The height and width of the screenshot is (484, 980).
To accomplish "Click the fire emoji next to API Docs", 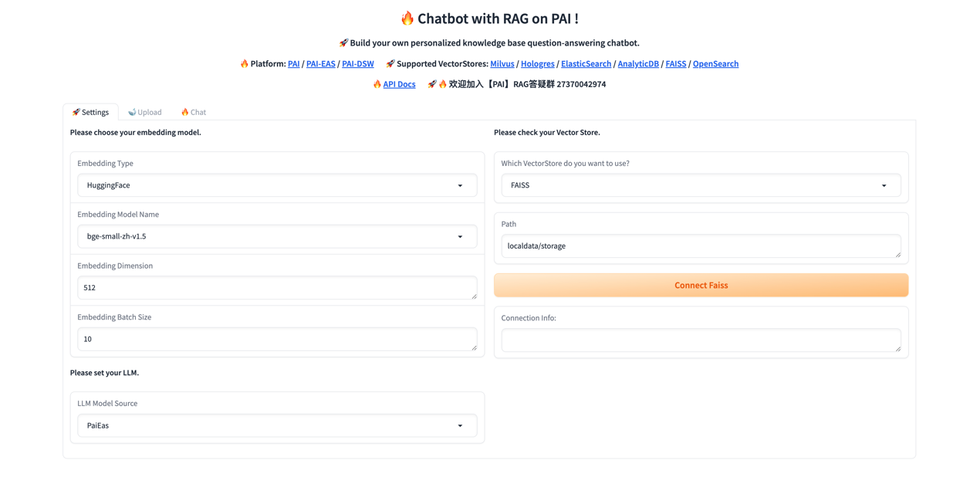I will tap(377, 83).
